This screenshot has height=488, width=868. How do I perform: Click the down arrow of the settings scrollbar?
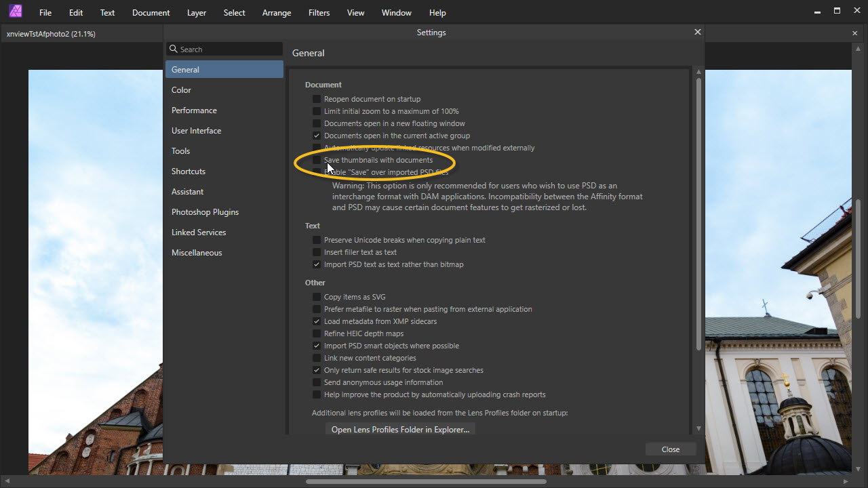698,428
